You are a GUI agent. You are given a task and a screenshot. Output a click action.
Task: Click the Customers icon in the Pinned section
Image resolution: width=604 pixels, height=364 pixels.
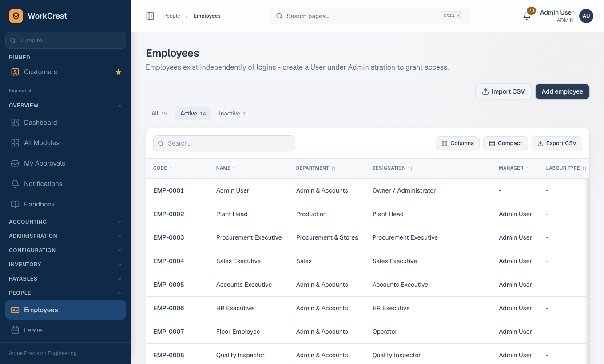click(15, 72)
